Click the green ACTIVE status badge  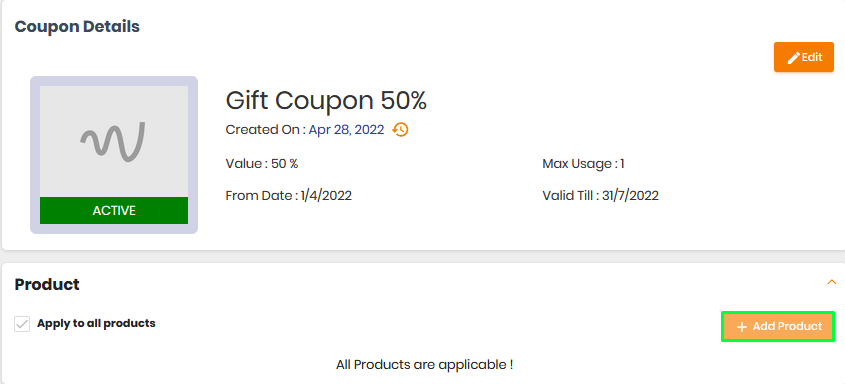pos(114,211)
